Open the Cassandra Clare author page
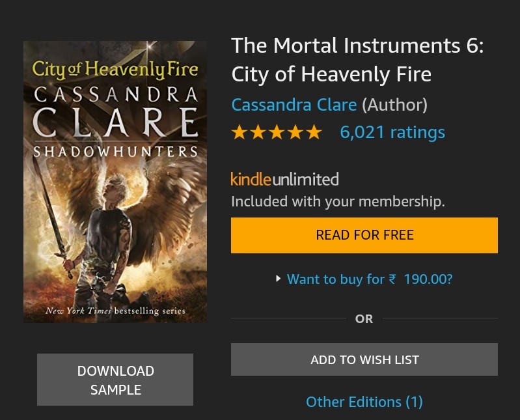520x420 pixels. pyautogui.click(x=294, y=105)
